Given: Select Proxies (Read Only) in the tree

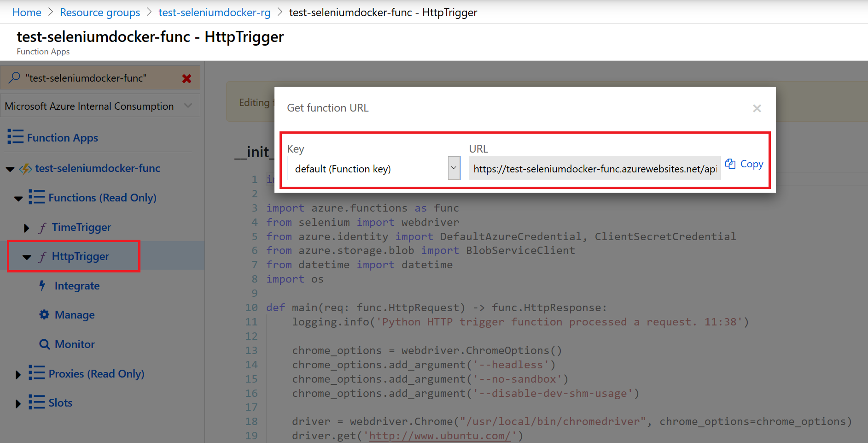Looking at the screenshot, I should (x=96, y=374).
